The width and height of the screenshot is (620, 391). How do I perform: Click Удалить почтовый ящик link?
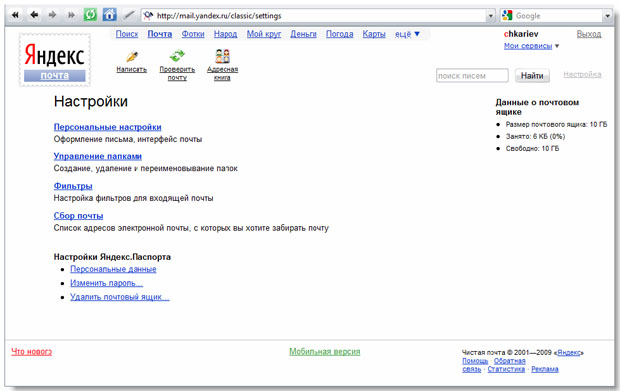pyautogui.click(x=120, y=297)
